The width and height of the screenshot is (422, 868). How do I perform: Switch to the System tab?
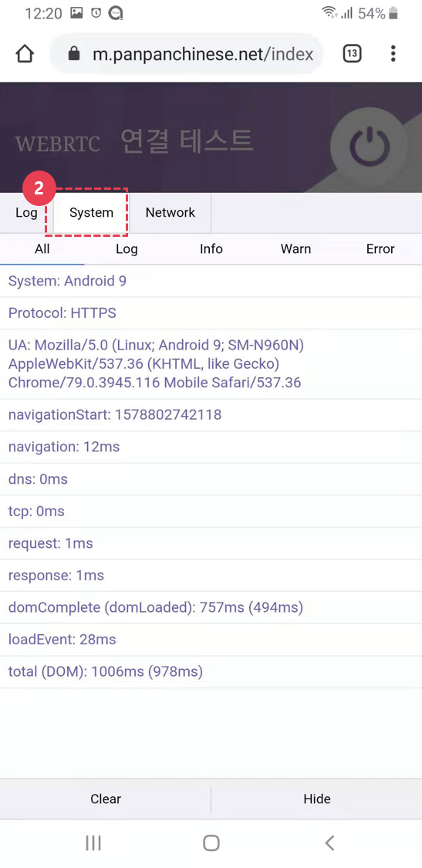(91, 213)
